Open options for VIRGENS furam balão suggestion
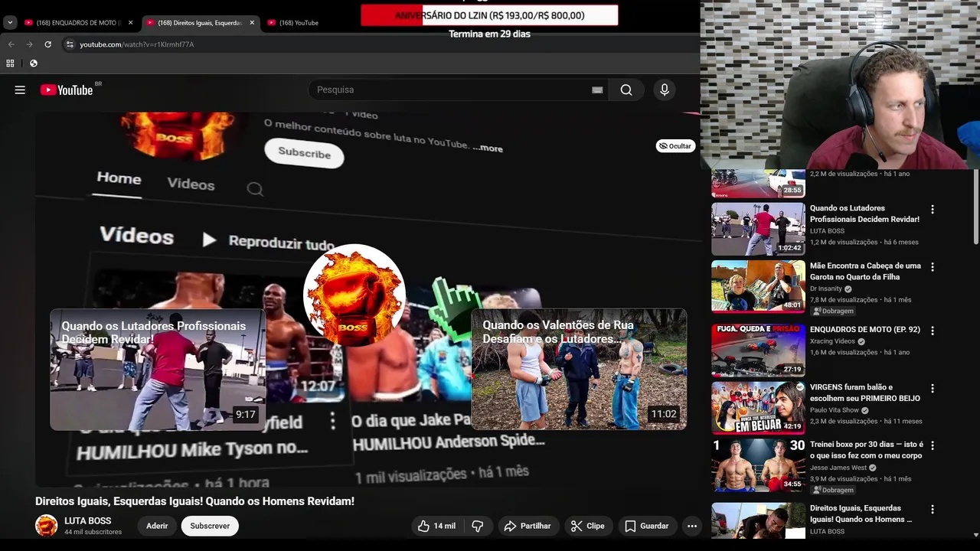This screenshot has height=551, width=980. click(933, 388)
